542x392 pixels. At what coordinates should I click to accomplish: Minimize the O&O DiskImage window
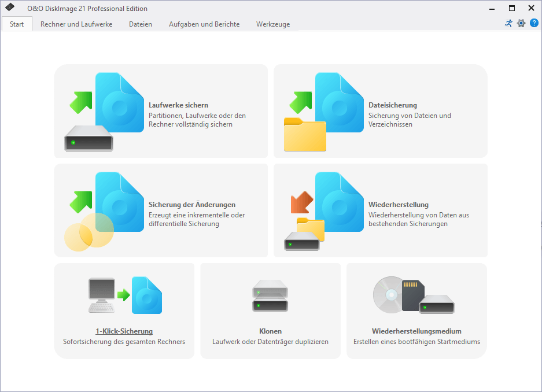point(492,8)
